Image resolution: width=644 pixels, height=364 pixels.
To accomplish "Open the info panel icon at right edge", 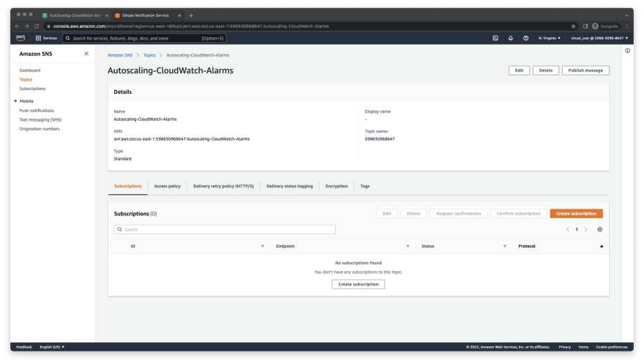I will [627, 51].
